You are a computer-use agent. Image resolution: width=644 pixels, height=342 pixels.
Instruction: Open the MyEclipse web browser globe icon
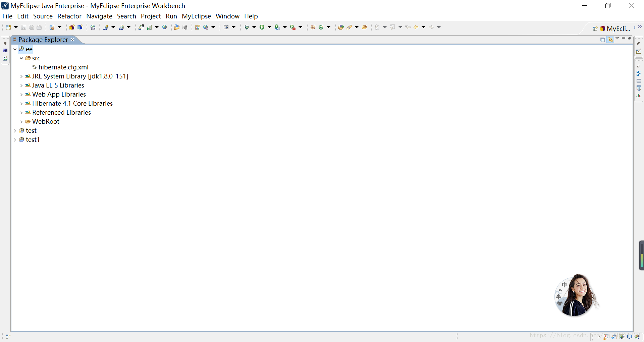click(165, 27)
